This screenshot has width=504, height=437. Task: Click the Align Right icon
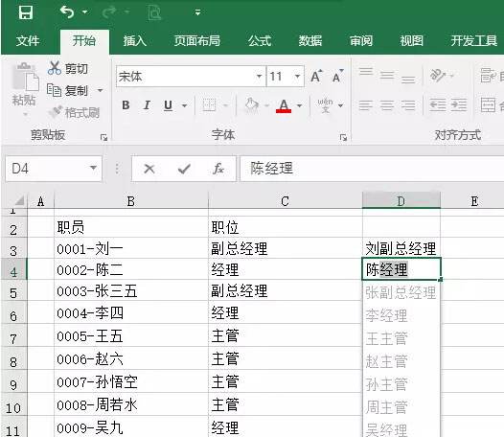point(408,105)
